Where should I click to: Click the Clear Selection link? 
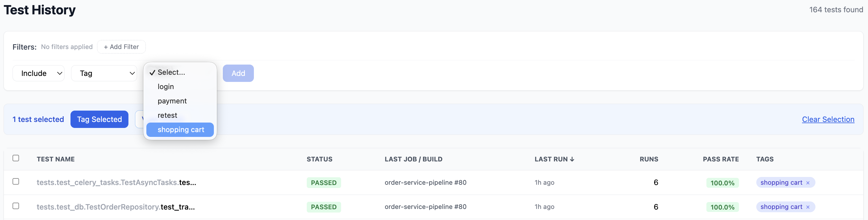828,120
